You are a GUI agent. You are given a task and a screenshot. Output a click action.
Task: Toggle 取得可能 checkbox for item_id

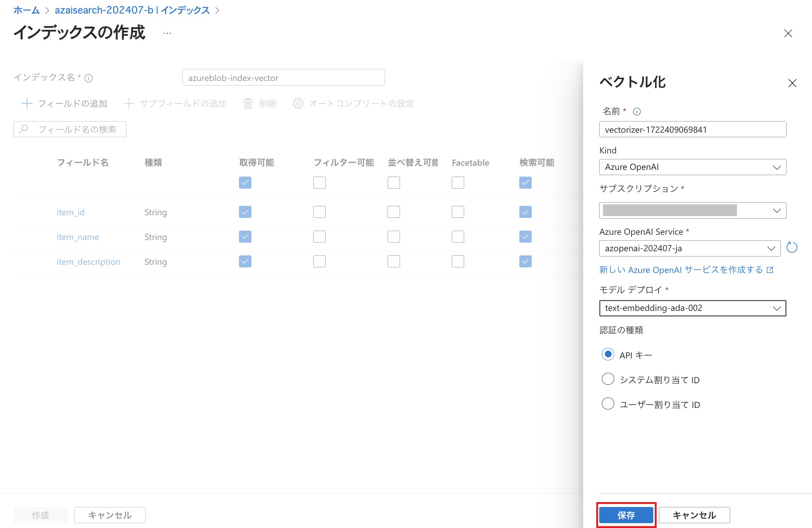click(245, 212)
